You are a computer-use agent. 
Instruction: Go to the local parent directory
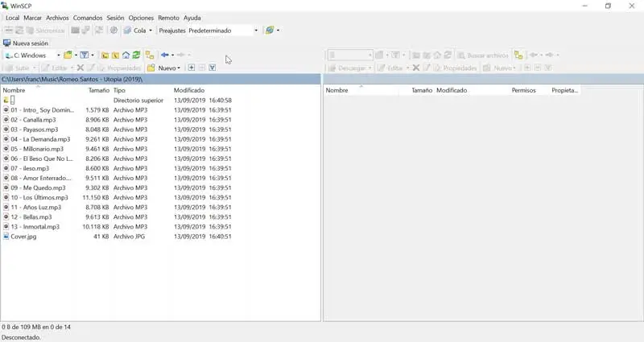point(105,55)
